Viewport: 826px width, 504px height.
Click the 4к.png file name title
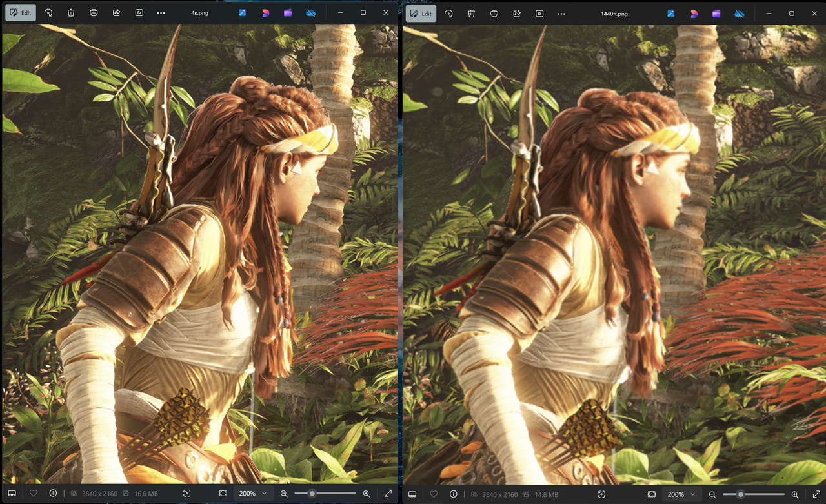(x=200, y=13)
